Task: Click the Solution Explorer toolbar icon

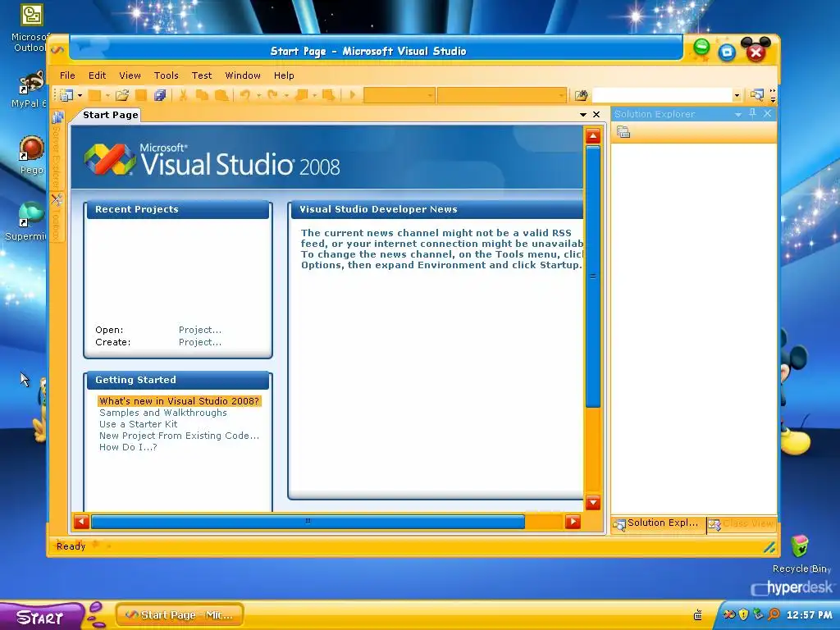Action: tap(756, 95)
